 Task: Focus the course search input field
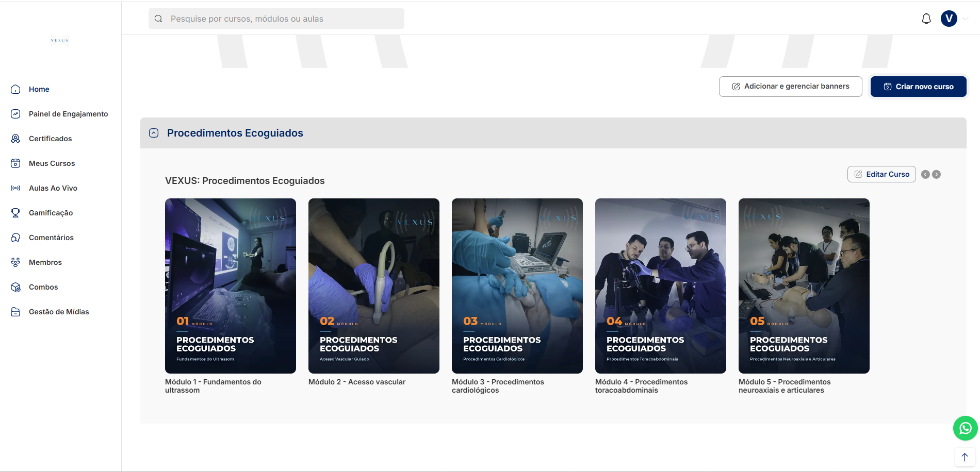[x=276, y=19]
